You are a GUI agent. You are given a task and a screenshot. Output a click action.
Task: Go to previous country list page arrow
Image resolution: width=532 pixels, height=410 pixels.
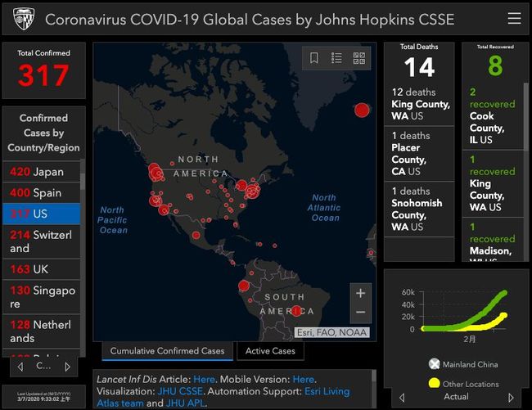click(x=20, y=367)
